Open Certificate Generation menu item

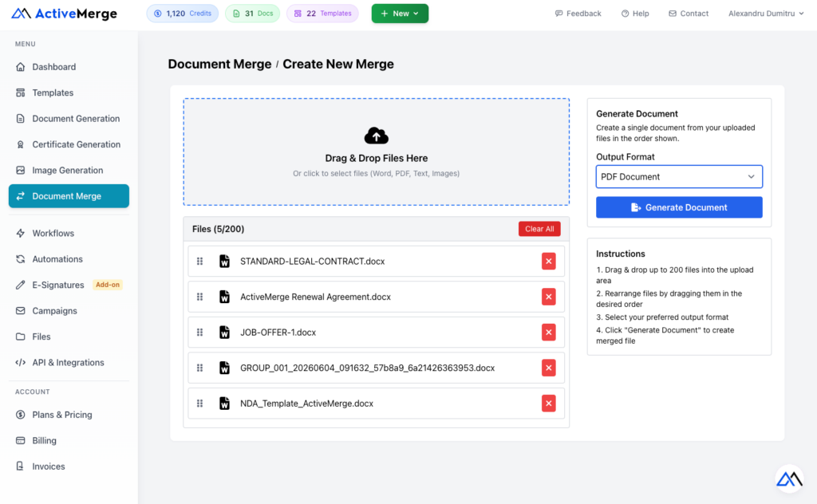(x=69, y=144)
